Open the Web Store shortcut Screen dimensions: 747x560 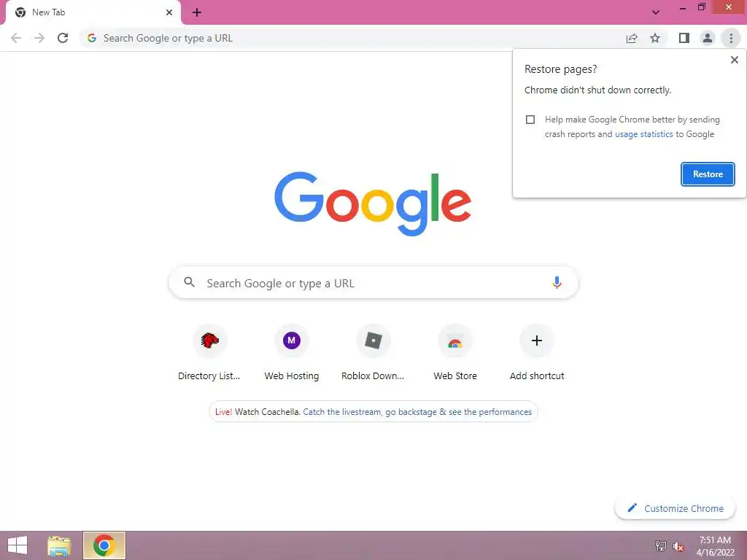click(455, 353)
